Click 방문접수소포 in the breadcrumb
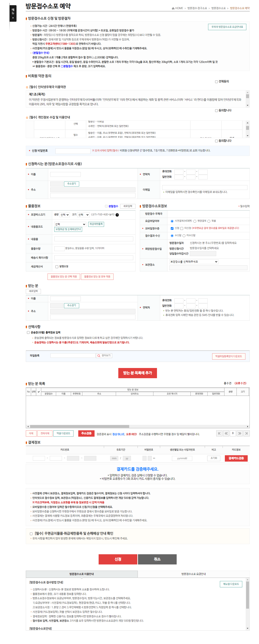The width and height of the screenshot is (259, 644). (218, 8)
